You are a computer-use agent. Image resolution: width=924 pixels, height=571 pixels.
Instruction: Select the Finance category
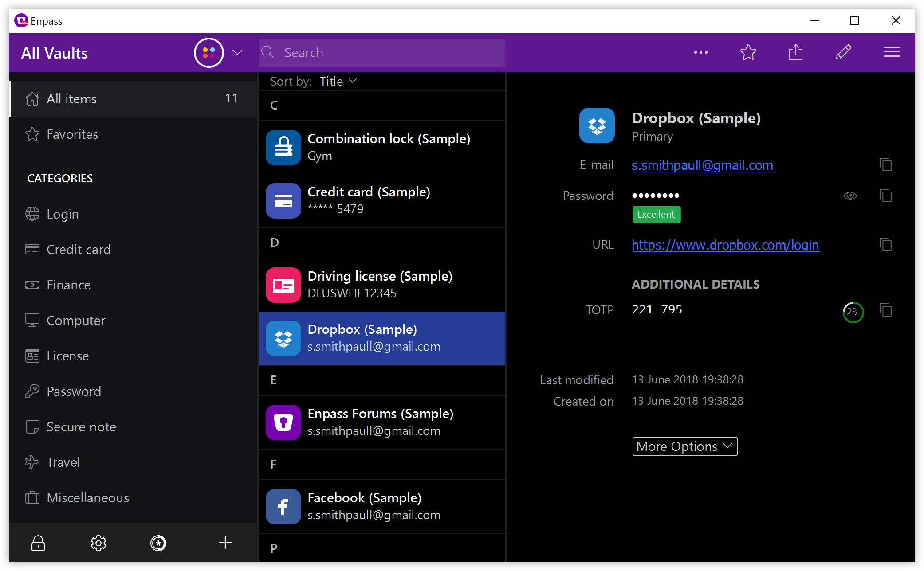133,285
